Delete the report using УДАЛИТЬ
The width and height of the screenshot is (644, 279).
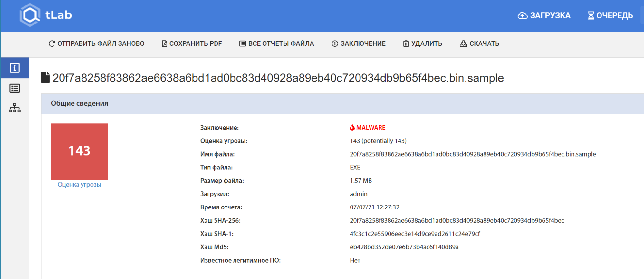pyautogui.click(x=422, y=43)
